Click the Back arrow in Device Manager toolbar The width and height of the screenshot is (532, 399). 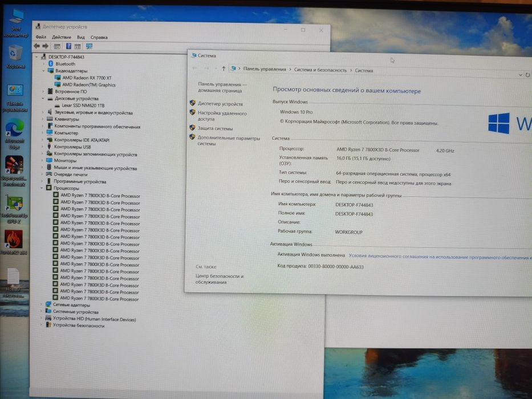[x=36, y=46]
